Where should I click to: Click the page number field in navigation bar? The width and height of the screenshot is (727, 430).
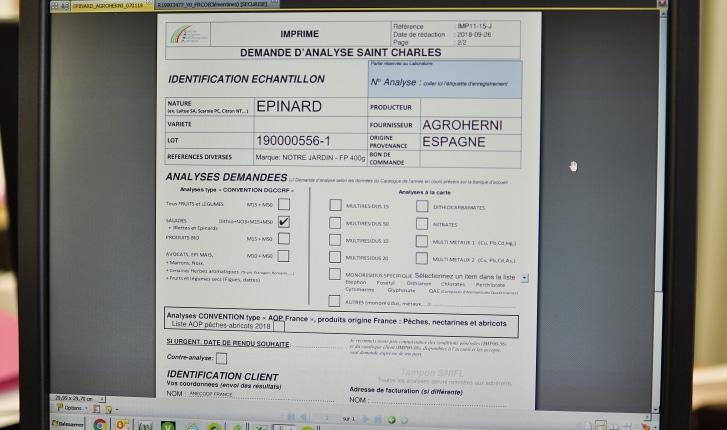point(325,419)
